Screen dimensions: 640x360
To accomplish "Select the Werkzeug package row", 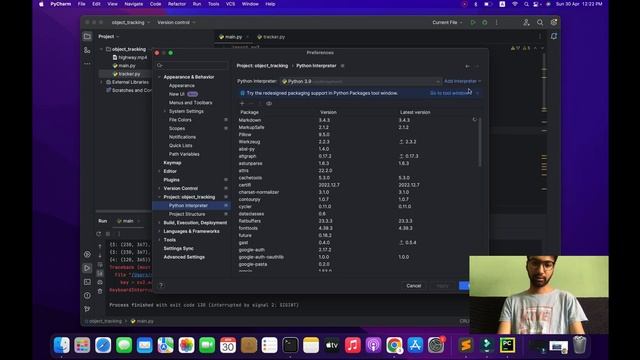I will click(x=356, y=142).
